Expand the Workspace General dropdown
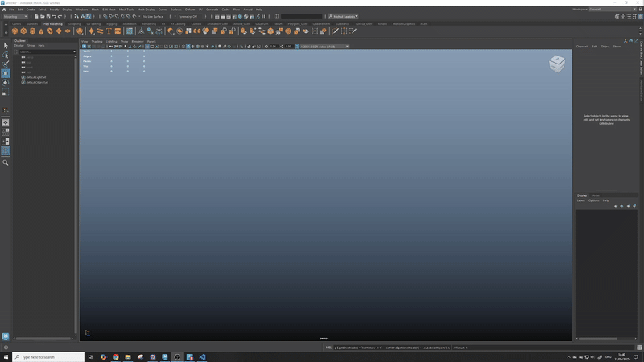Image resolution: width=644 pixels, height=362 pixels. (x=605, y=9)
